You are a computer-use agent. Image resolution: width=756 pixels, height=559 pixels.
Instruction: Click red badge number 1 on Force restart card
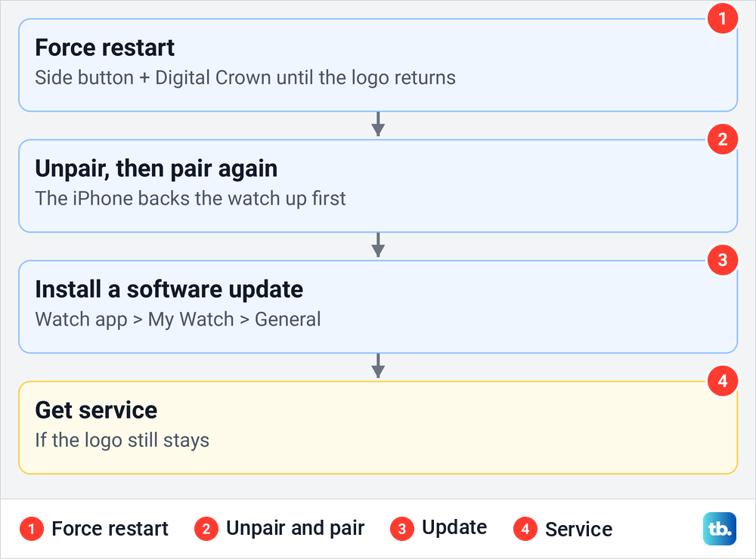tap(722, 18)
